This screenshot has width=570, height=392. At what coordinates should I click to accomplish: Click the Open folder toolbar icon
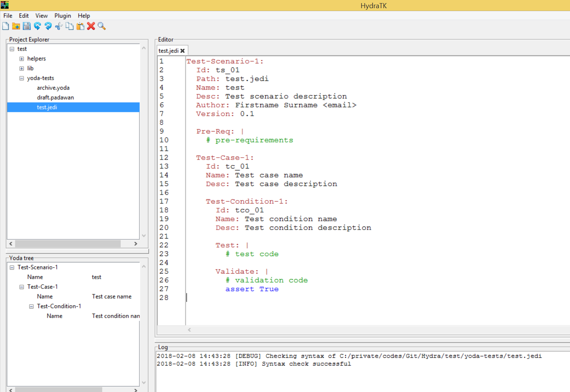[16, 26]
